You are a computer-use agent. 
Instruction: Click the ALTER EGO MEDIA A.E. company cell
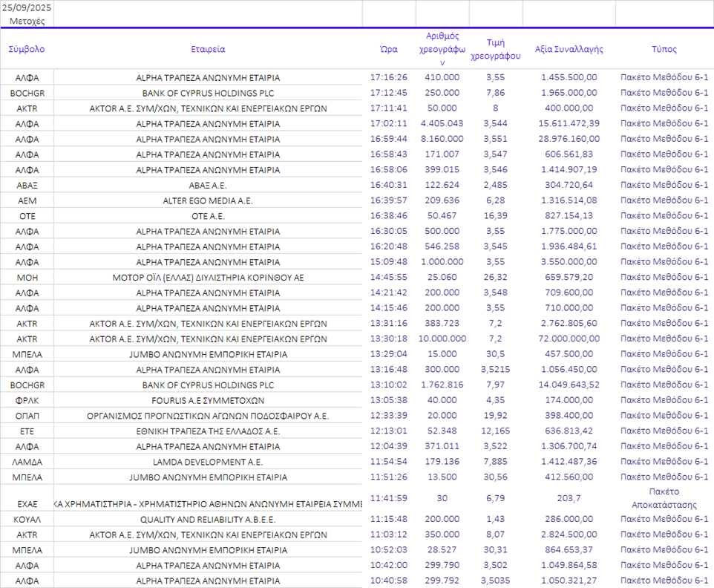(x=208, y=200)
